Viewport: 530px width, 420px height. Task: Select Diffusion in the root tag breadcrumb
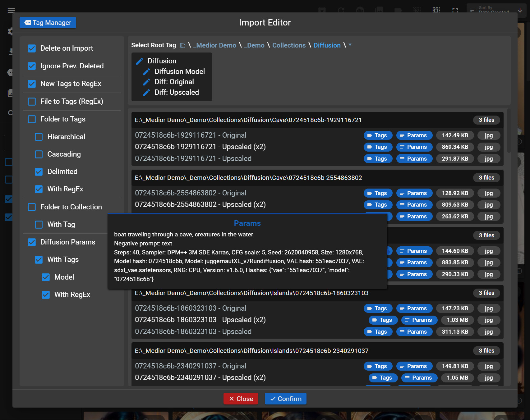pyautogui.click(x=327, y=45)
